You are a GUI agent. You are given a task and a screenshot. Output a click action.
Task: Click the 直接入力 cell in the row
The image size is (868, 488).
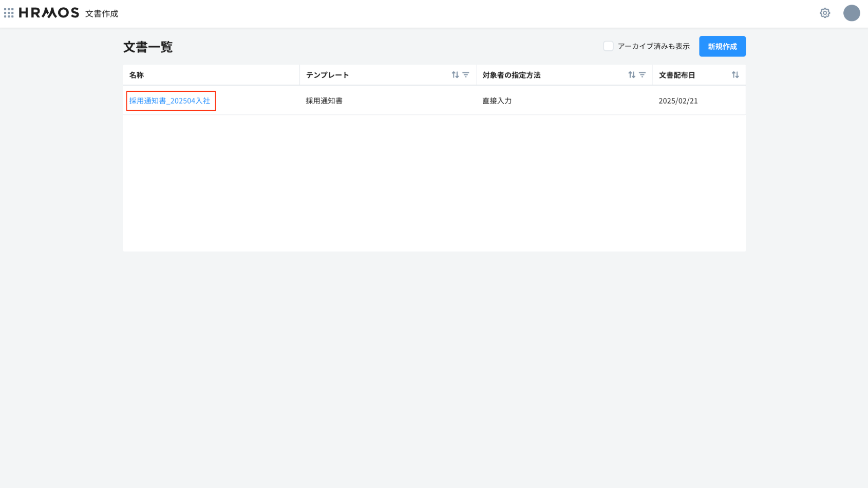(x=497, y=101)
